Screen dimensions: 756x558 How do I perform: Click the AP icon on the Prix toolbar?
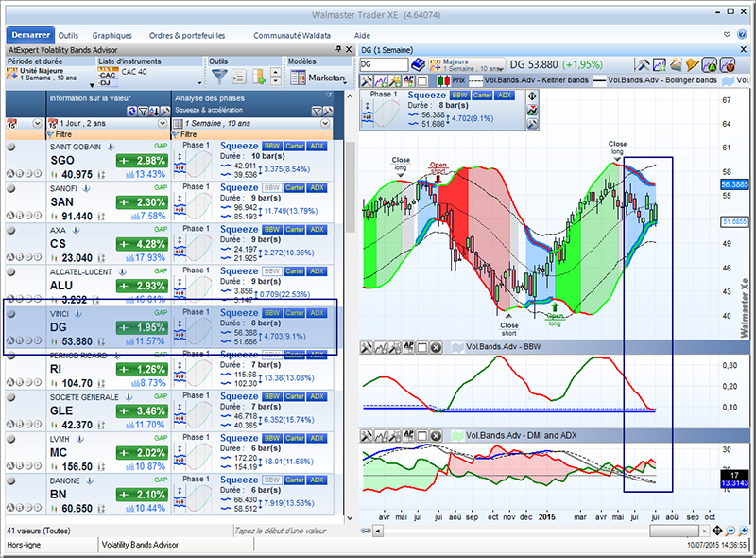coord(409,80)
